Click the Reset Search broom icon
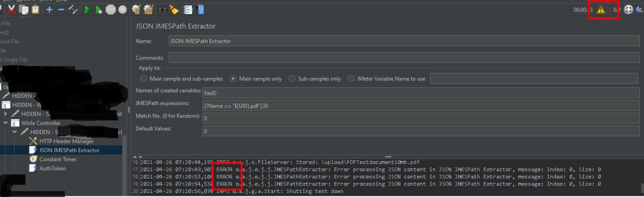The image size is (644, 197). coord(174,10)
